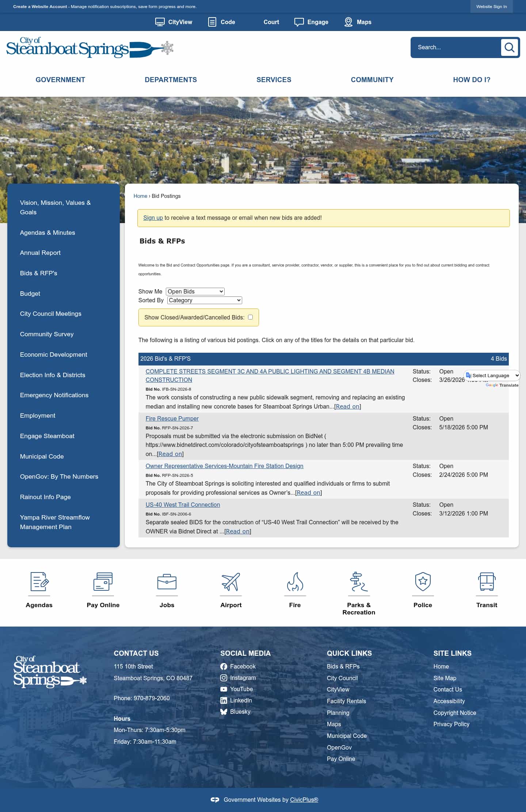This screenshot has width=526, height=812.
Task: Open Economic Development in sidebar
Action: click(53, 355)
